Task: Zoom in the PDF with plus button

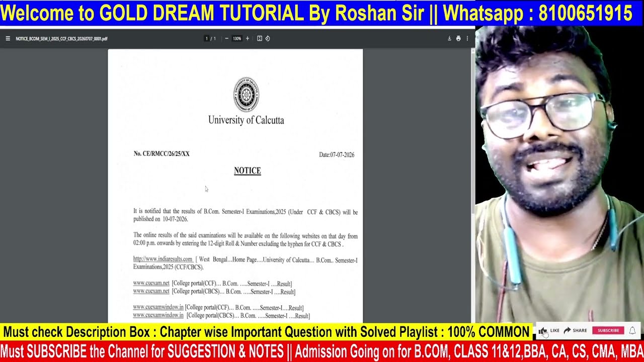Action: click(247, 38)
